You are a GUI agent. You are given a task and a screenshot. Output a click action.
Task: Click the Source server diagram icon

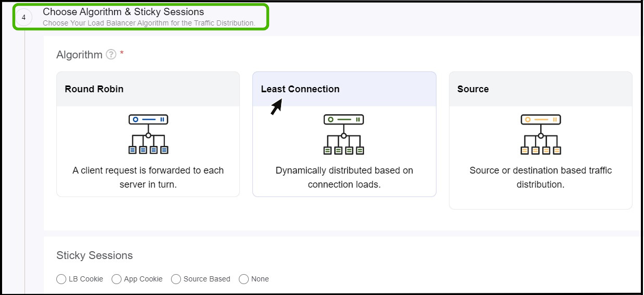[541, 134]
